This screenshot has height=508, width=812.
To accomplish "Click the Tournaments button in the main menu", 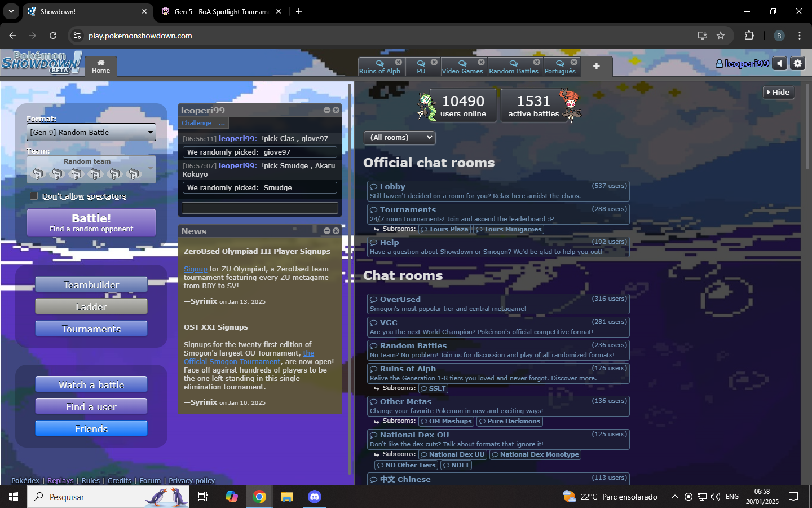I will coord(91,329).
